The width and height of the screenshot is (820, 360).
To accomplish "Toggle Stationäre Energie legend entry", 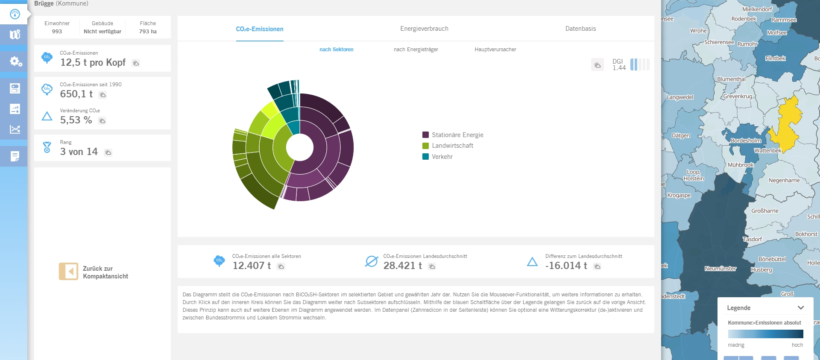I will [x=453, y=134].
